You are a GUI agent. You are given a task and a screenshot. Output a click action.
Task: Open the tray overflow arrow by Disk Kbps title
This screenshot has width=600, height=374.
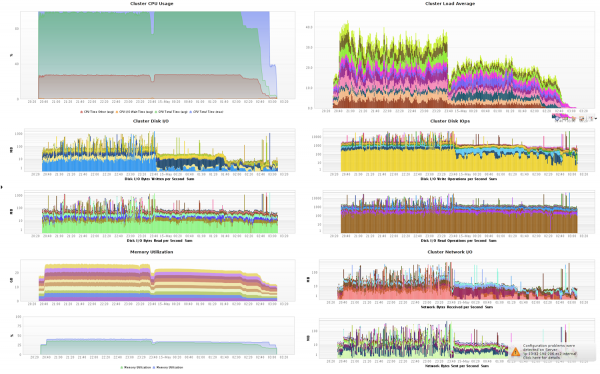(596, 119)
